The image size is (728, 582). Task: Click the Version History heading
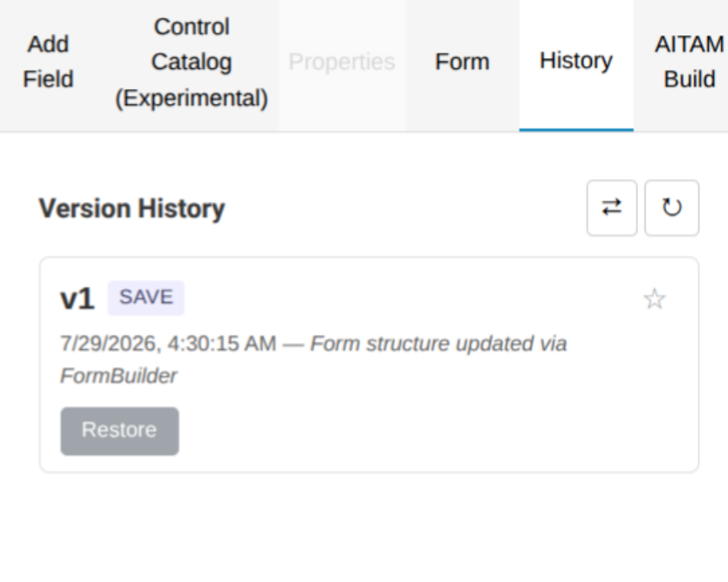click(x=132, y=208)
